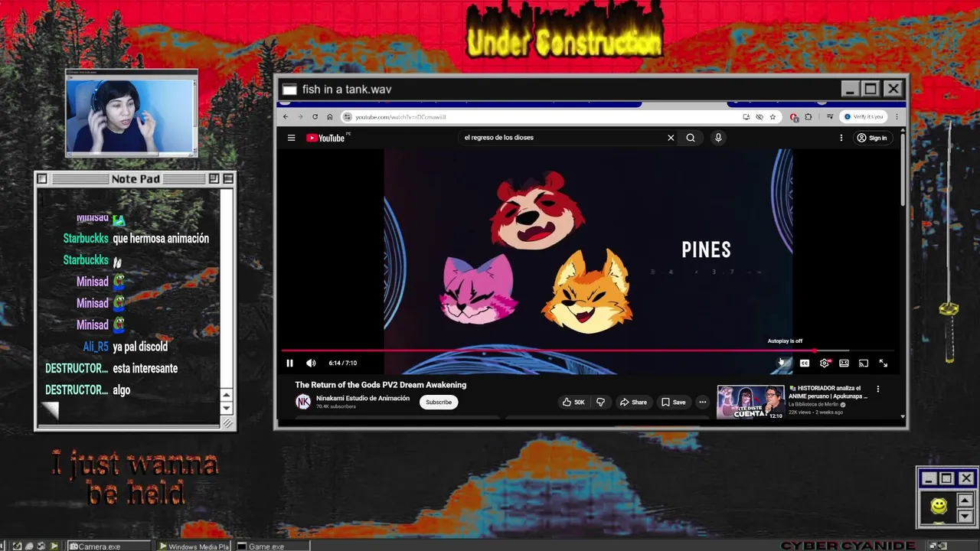This screenshot has height=551, width=980.
Task: Subscribe to Ninakami Estudio de Animación
Action: coord(439,402)
